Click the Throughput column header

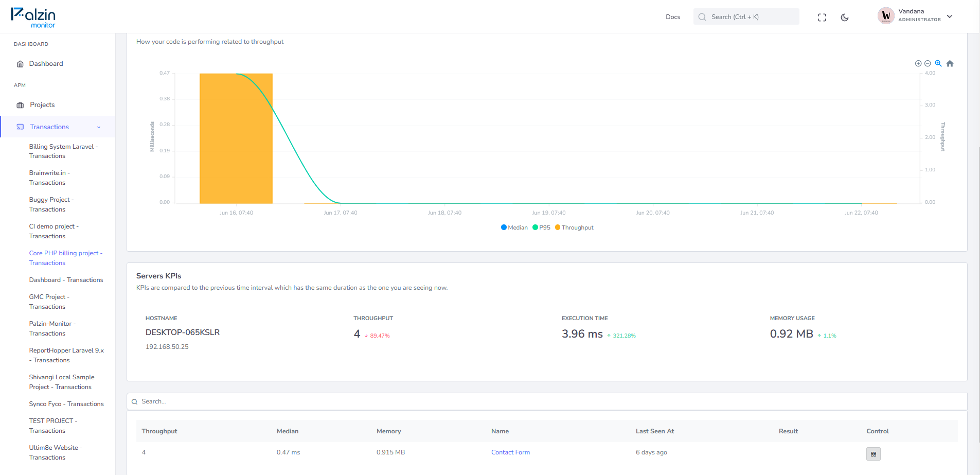click(x=159, y=431)
